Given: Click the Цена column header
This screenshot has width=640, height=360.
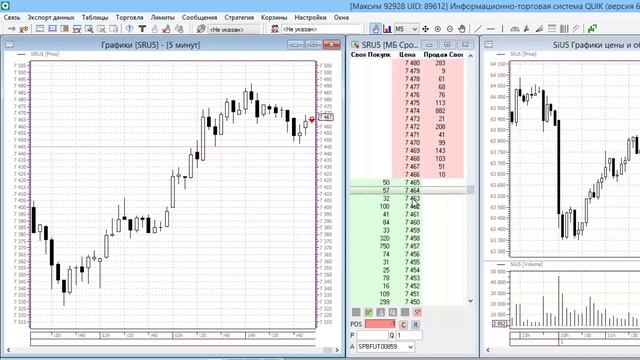Looking at the screenshot, I should 407,55.
